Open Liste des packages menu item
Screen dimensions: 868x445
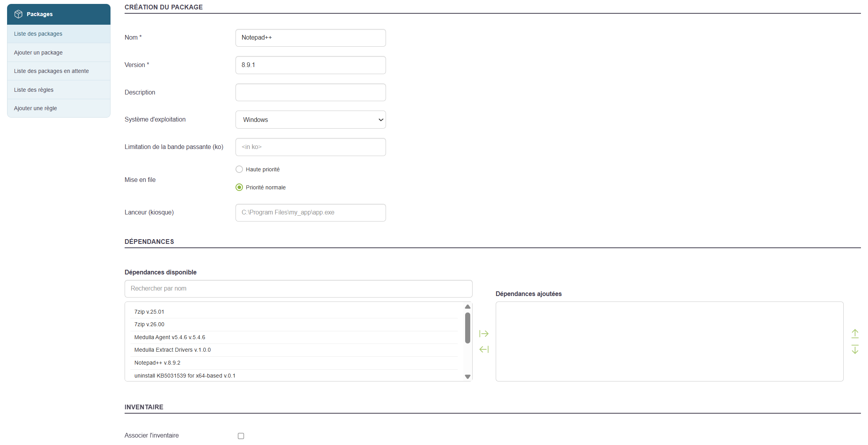click(x=38, y=34)
